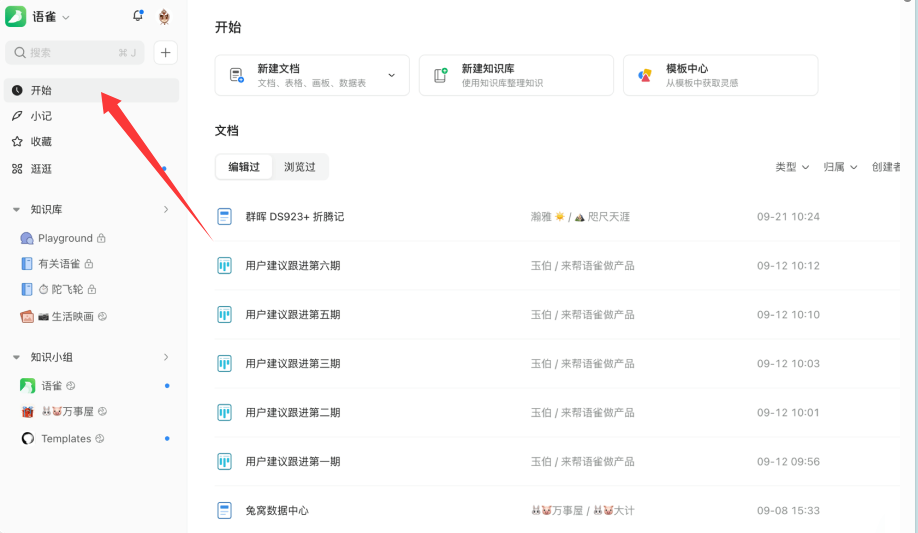The width and height of the screenshot is (918, 533).
Task: Collapse the 知识小组 section triangle
Action: coord(17,357)
